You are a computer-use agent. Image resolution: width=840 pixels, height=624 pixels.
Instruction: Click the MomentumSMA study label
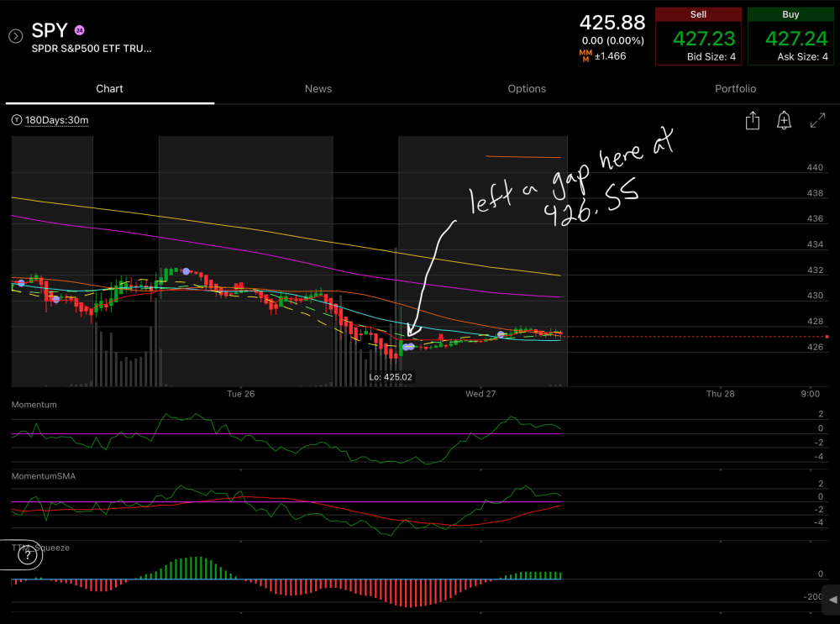point(44,476)
